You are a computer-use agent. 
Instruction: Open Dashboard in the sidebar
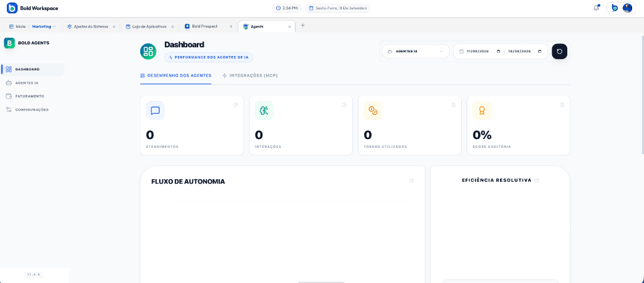[33, 69]
